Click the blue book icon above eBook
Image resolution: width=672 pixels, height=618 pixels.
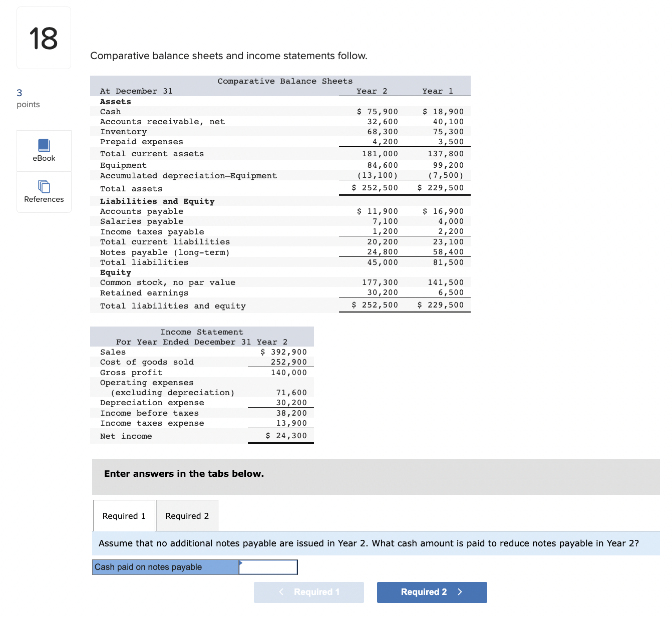(x=44, y=144)
